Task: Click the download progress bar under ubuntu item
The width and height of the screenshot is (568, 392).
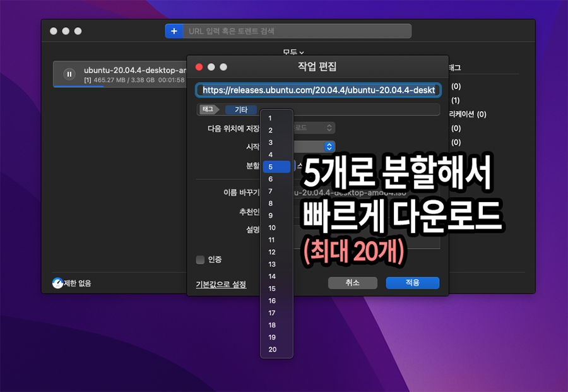Action: [120, 86]
